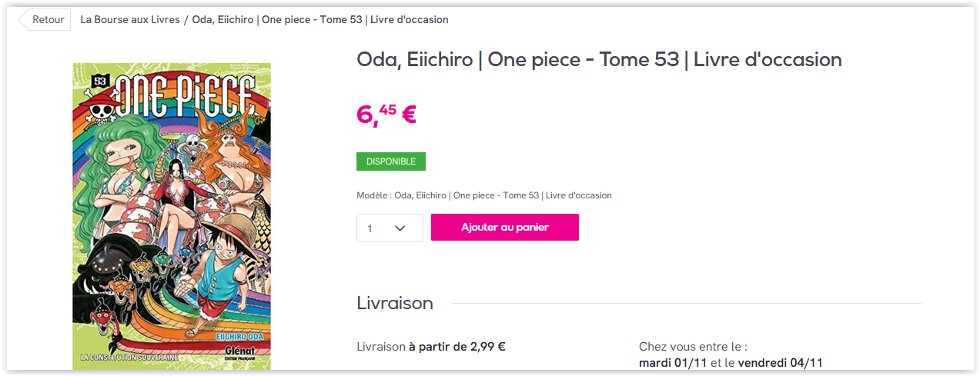Open the quantity dropdown showing 1
The width and height of the screenshot is (980, 376).
click(x=389, y=228)
